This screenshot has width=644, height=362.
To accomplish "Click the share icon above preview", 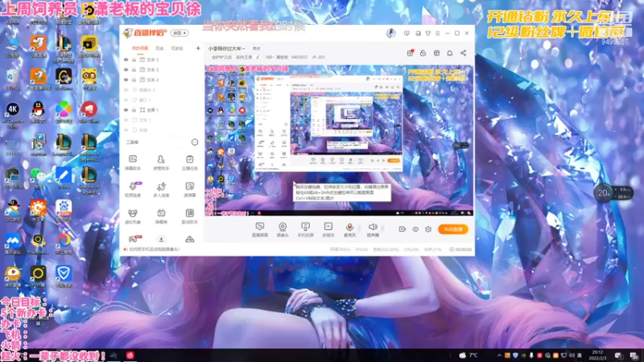I will pyautogui.click(x=464, y=53).
